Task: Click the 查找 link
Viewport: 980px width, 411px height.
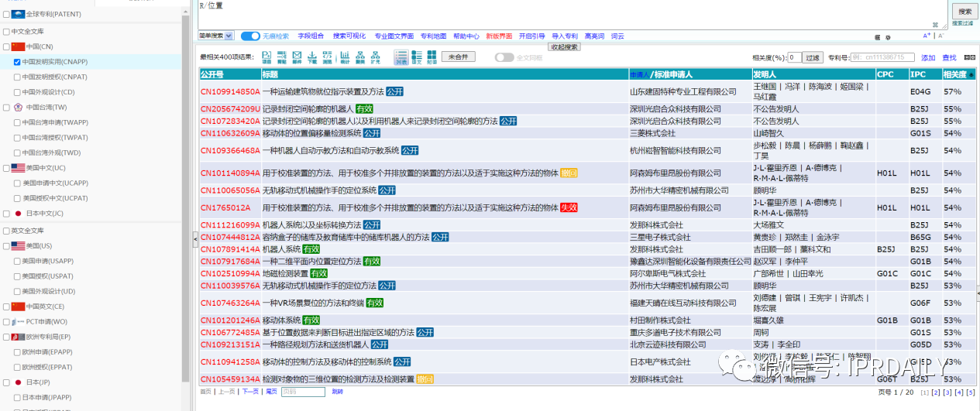Action: [949, 58]
